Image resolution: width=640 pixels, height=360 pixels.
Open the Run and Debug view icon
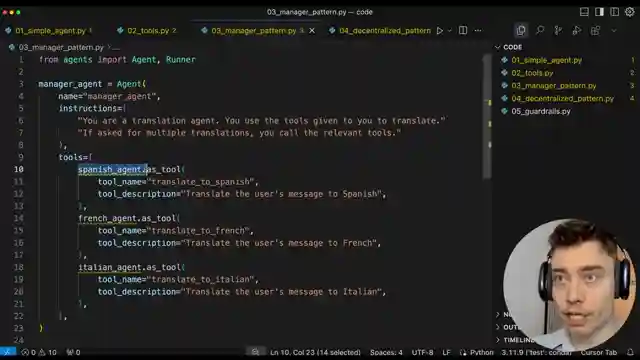tap(577, 30)
